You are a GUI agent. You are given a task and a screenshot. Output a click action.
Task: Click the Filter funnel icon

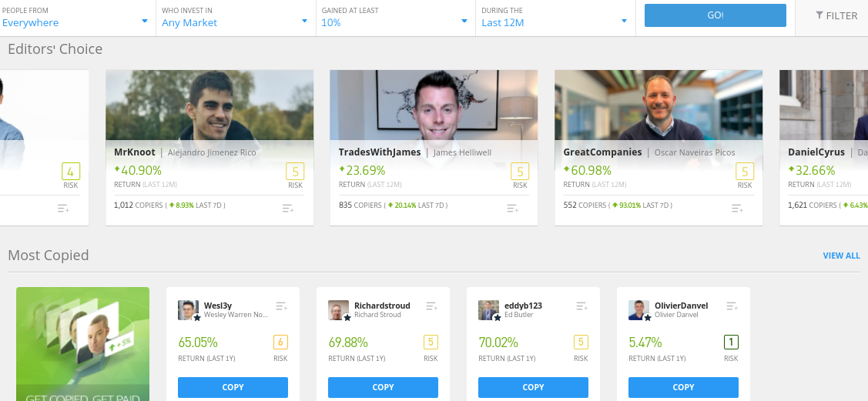click(819, 15)
